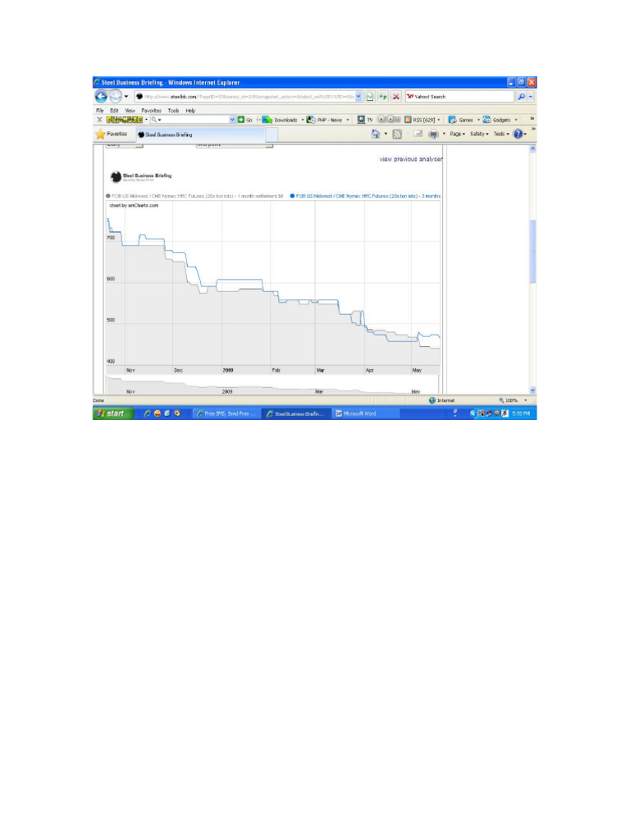Click the yellow toolbar logo
Image resolution: width=630 pixels, height=840 pixels.
[x=125, y=120]
